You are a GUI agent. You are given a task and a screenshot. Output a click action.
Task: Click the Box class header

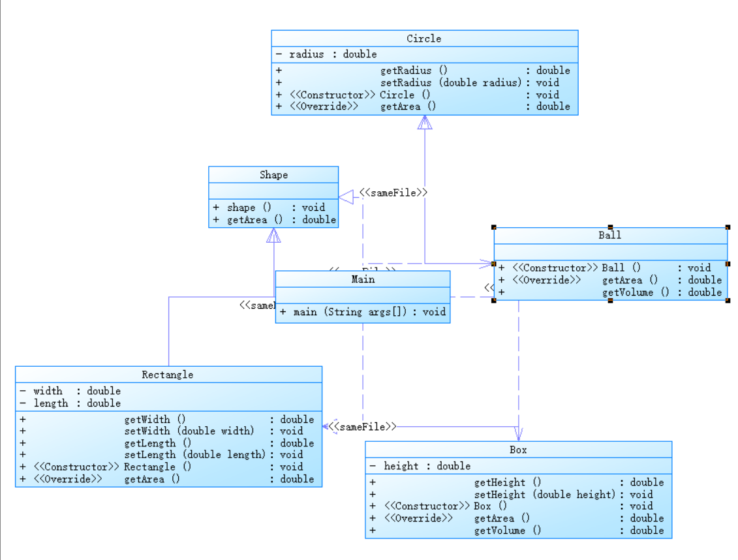click(518, 450)
